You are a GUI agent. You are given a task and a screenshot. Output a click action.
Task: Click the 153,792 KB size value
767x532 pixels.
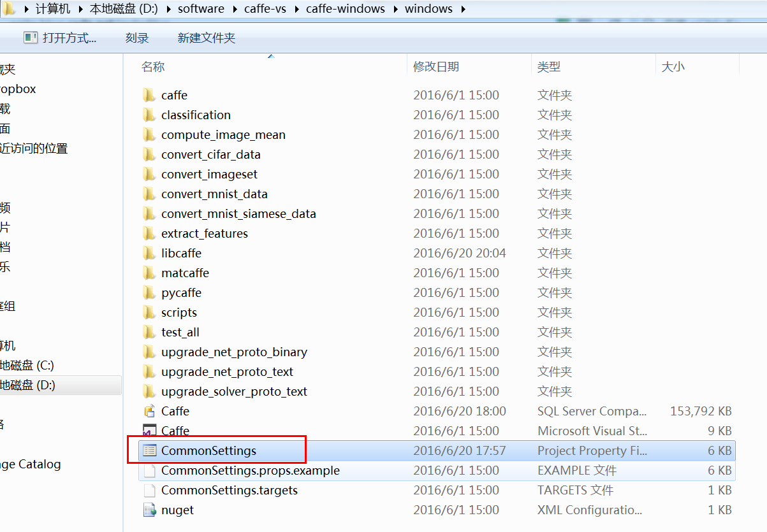coord(701,411)
